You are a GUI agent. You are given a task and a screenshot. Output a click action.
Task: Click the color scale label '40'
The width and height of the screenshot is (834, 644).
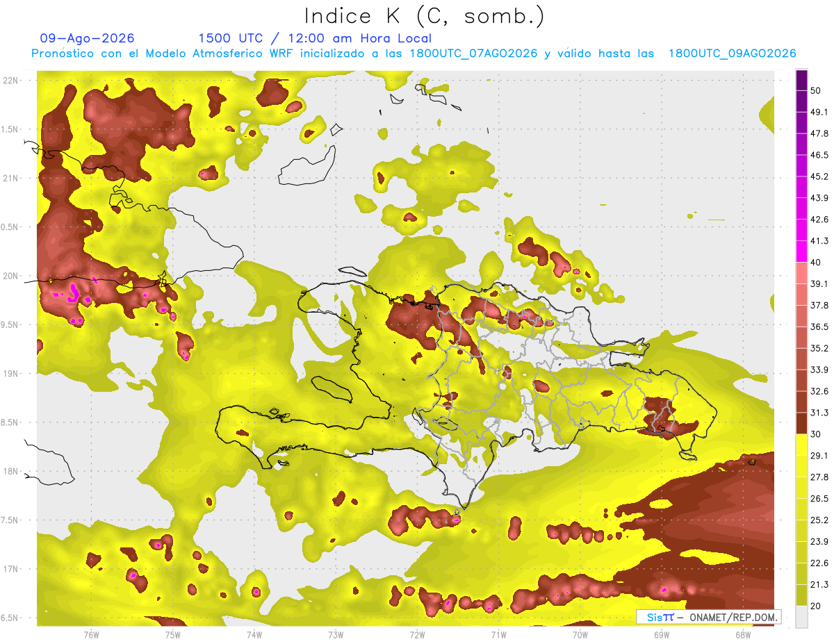pos(816,262)
